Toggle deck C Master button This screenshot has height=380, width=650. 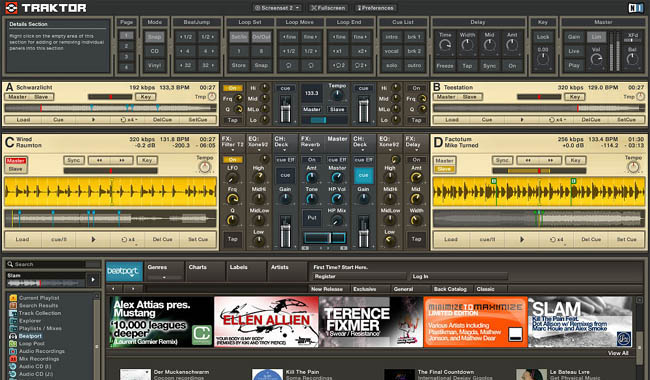point(16,161)
